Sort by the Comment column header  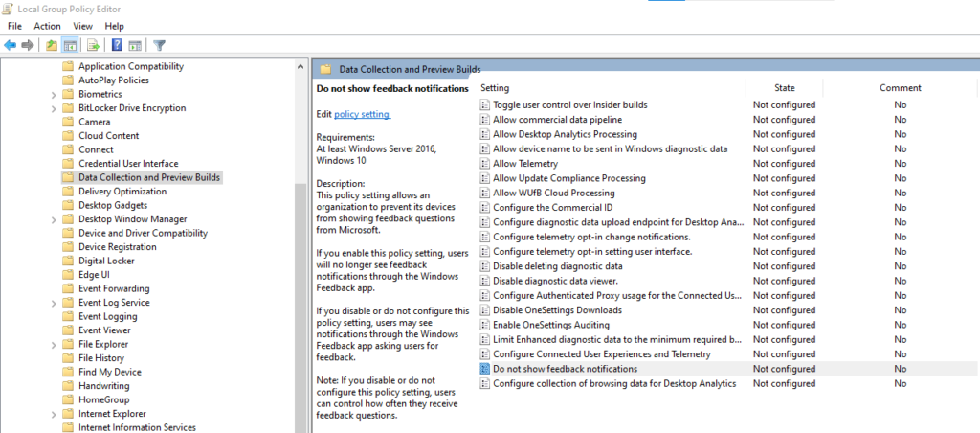click(x=900, y=87)
